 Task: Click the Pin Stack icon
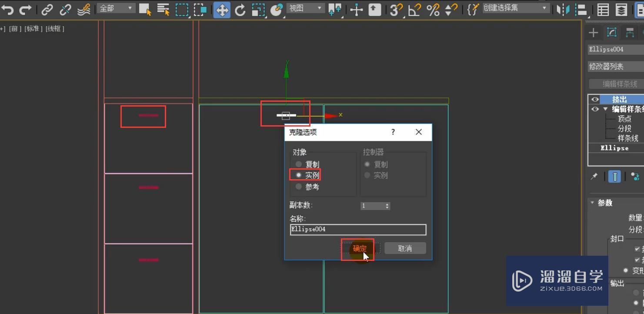pos(594,177)
